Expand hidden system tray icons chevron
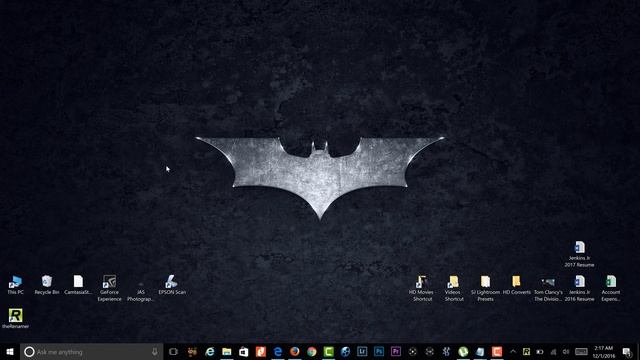 coord(513,351)
